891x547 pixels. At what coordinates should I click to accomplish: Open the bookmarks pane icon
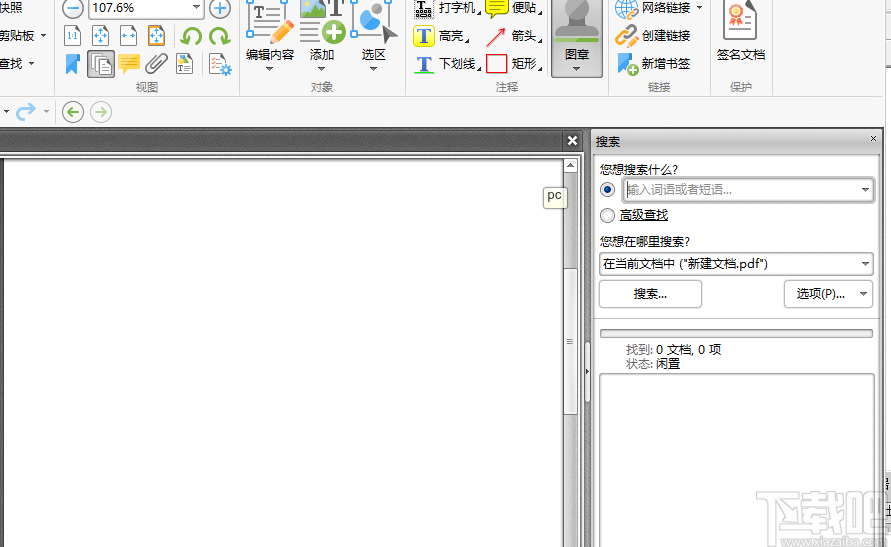(x=72, y=64)
